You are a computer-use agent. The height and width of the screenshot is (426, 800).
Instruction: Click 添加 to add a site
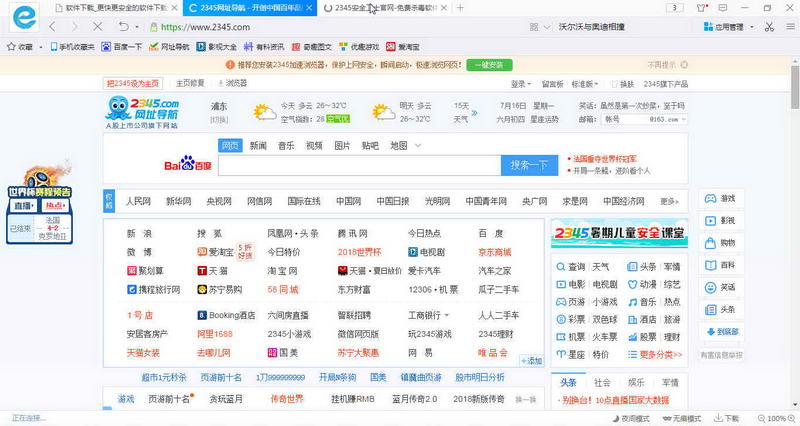[532, 361]
